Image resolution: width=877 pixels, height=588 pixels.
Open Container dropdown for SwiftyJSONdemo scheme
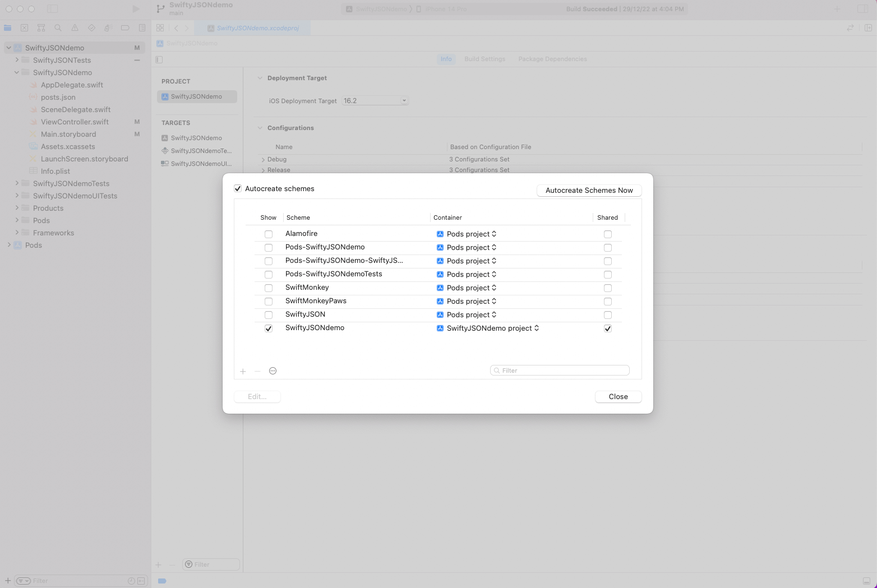(492, 328)
